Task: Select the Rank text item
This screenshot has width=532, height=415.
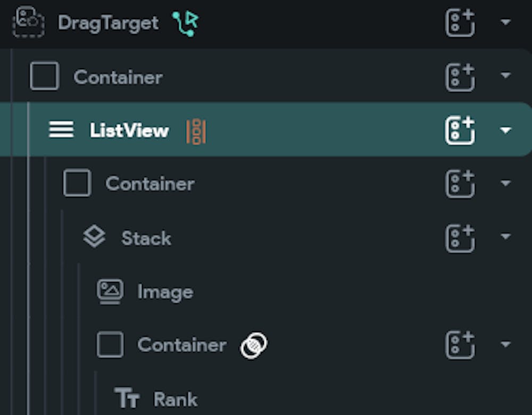Action: (x=175, y=399)
